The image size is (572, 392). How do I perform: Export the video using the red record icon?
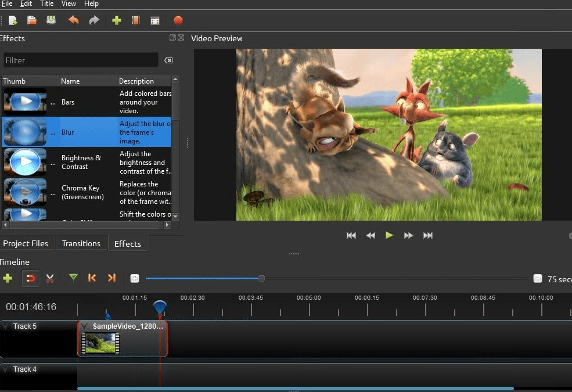[178, 20]
